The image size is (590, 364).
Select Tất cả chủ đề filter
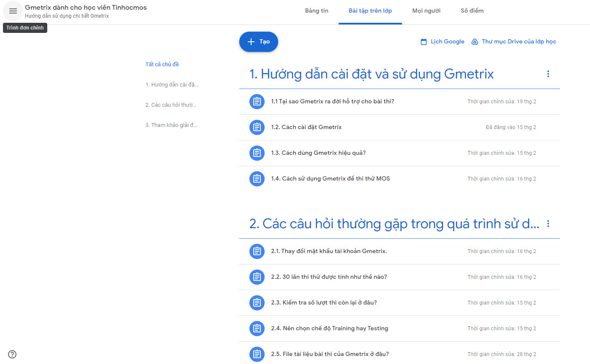tap(162, 65)
